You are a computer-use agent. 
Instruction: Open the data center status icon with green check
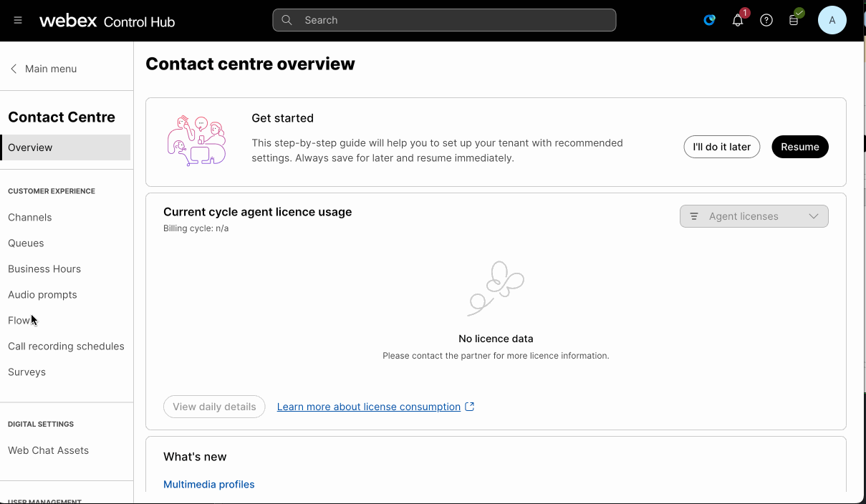[794, 20]
